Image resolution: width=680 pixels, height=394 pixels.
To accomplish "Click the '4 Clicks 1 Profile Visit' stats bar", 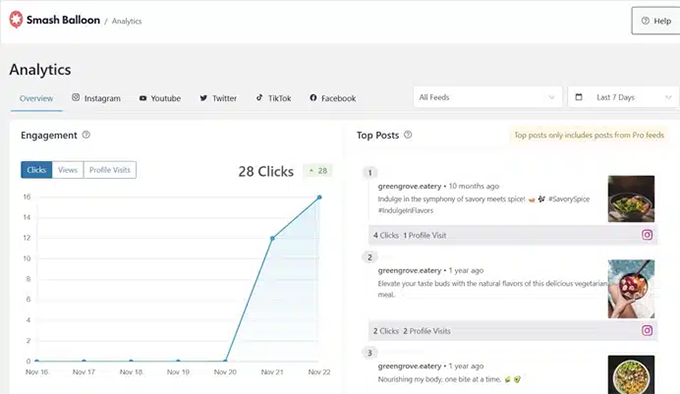I will coord(513,235).
